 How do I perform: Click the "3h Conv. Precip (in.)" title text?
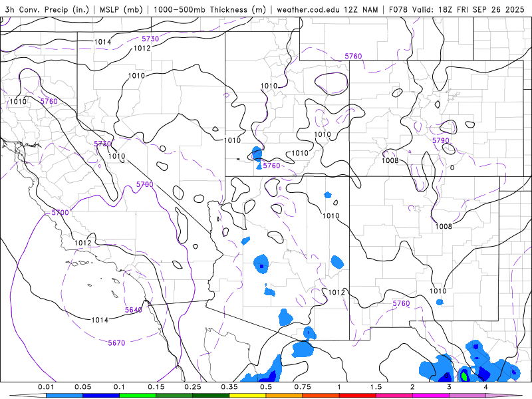point(47,9)
